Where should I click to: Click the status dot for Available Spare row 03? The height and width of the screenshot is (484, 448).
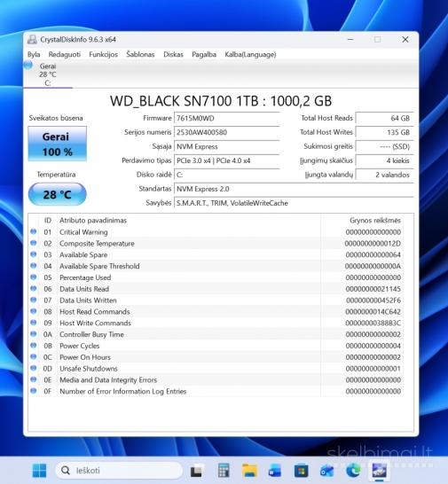34,254
